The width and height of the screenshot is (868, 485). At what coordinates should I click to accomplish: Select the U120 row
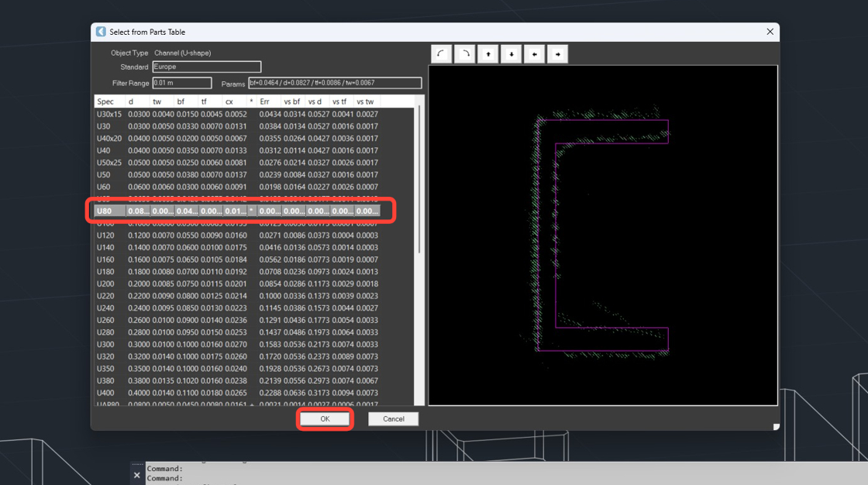(237, 236)
